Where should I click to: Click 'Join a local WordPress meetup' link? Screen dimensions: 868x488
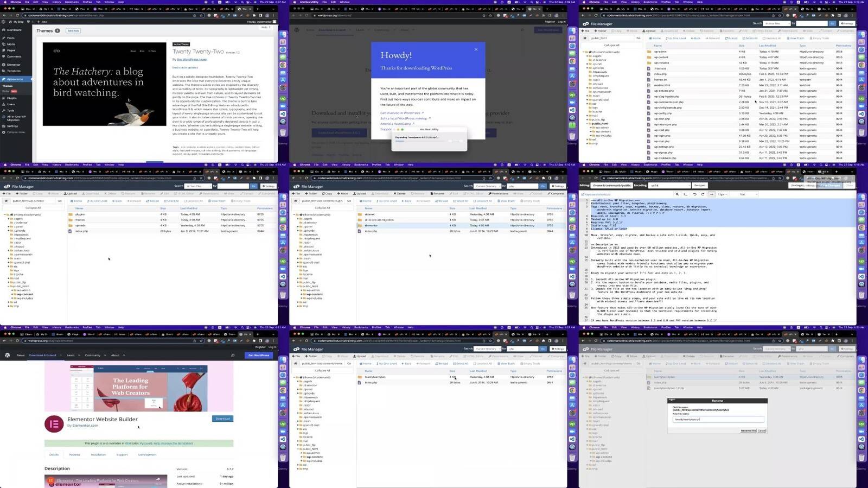pos(405,118)
